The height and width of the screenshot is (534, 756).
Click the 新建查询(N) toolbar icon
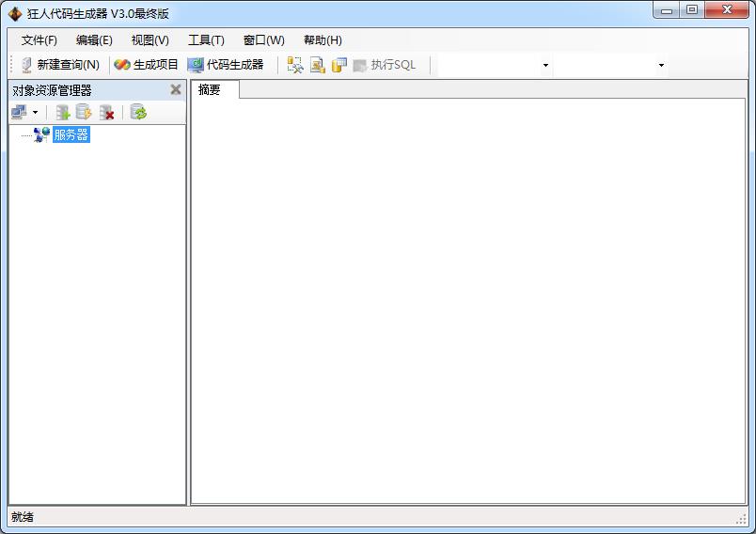(x=26, y=65)
